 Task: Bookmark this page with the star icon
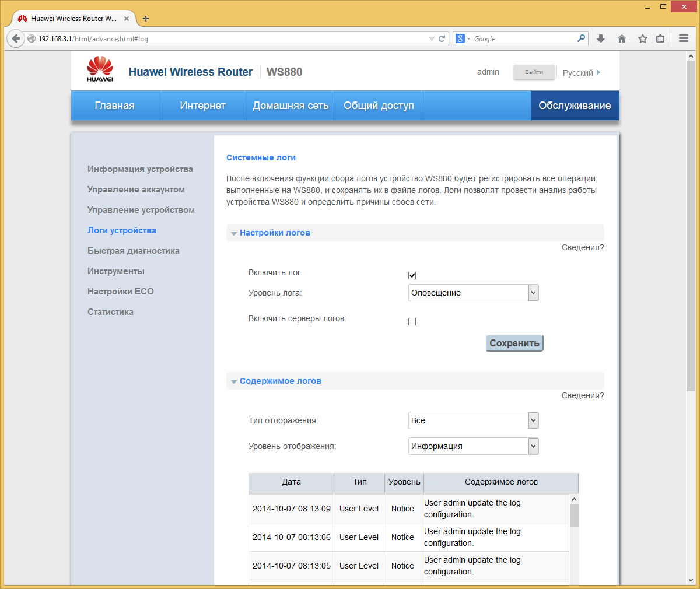point(642,38)
